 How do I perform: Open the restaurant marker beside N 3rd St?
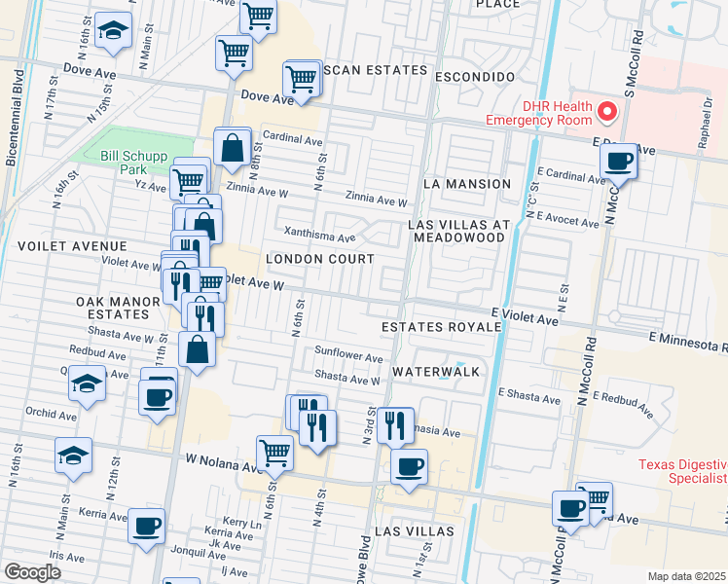click(x=394, y=423)
